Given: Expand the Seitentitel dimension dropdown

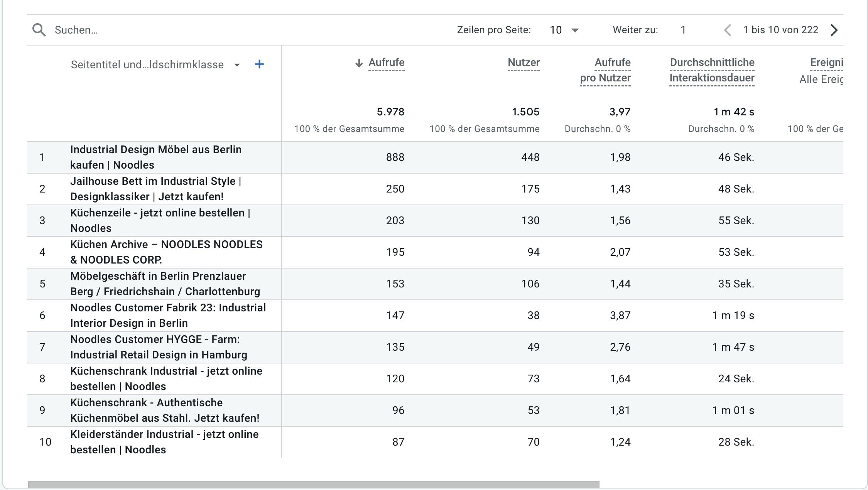Looking at the screenshot, I should tap(237, 65).
